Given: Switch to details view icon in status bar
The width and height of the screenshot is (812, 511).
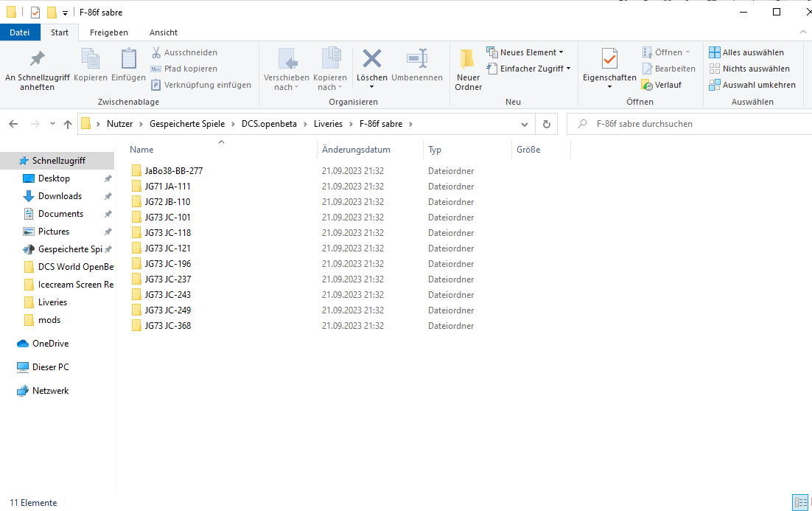Looking at the screenshot, I should click(x=800, y=502).
